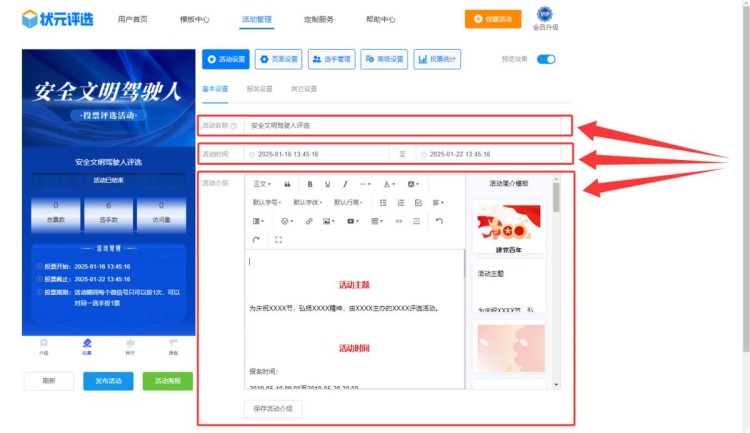Enter fullscreen editor mode
750x433 pixels.
coord(278,239)
